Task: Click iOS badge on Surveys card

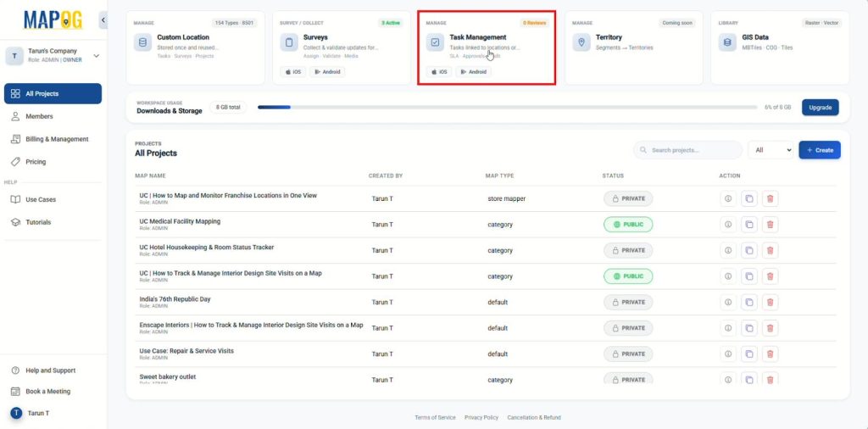Action: (x=292, y=72)
